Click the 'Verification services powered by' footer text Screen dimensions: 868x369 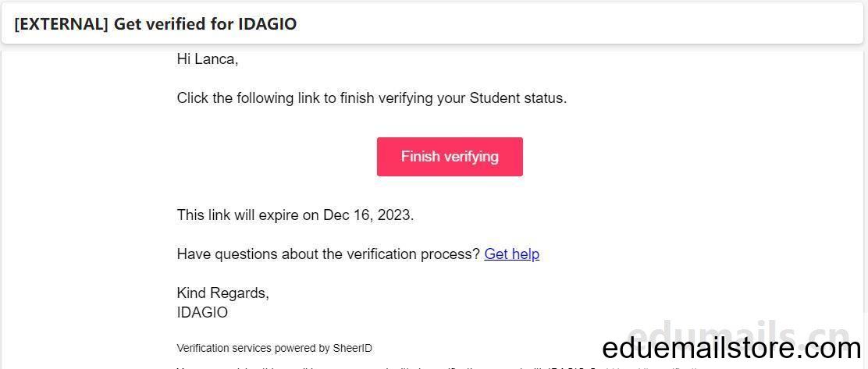[254, 348]
